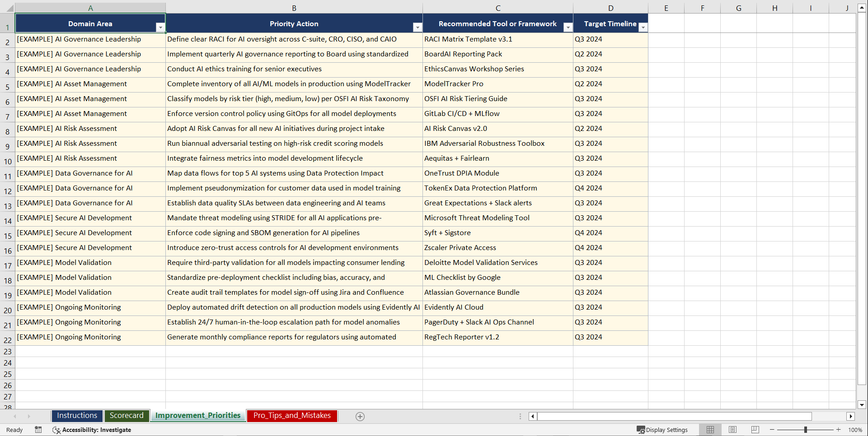The height and width of the screenshot is (436, 868).
Task: Switch to the Scorecard sheet tab
Action: (x=127, y=415)
